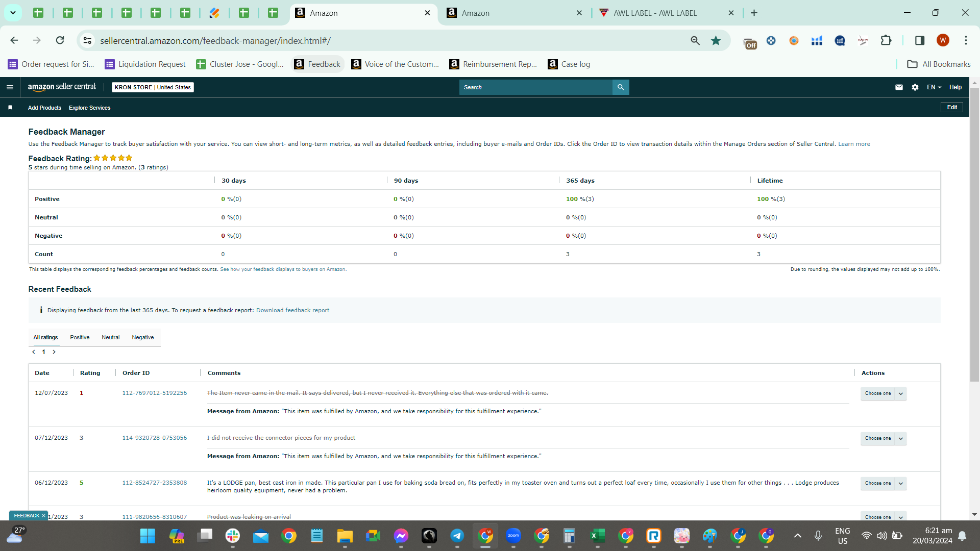This screenshot has width=980, height=551.
Task: Select the Positive feedback tab
Action: click(80, 337)
